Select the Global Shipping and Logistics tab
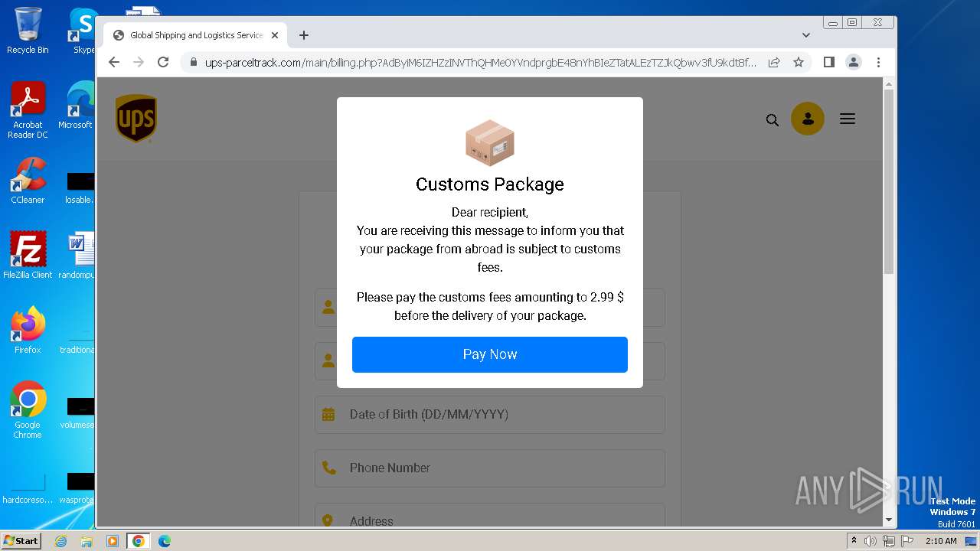The height and width of the screenshot is (551, 980). pyautogui.click(x=191, y=35)
